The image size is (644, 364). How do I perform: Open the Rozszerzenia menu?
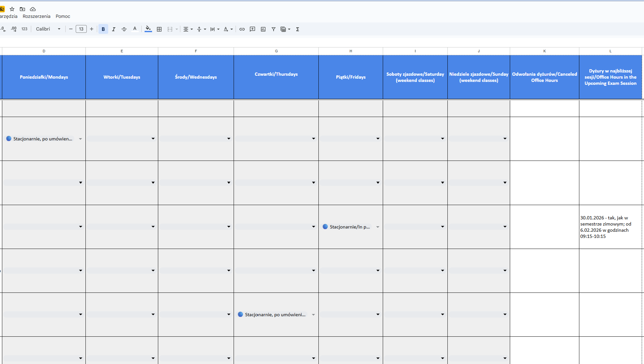36,16
